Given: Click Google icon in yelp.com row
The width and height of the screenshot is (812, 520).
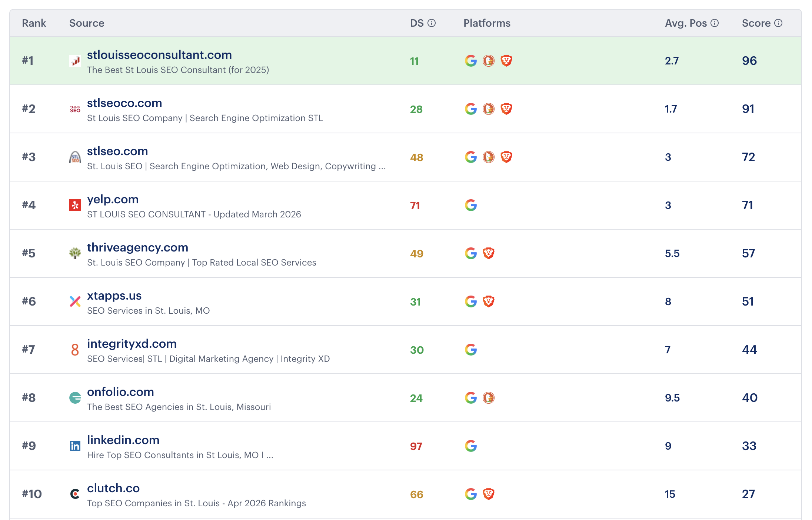Looking at the screenshot, I should click(x=471, y=205).
